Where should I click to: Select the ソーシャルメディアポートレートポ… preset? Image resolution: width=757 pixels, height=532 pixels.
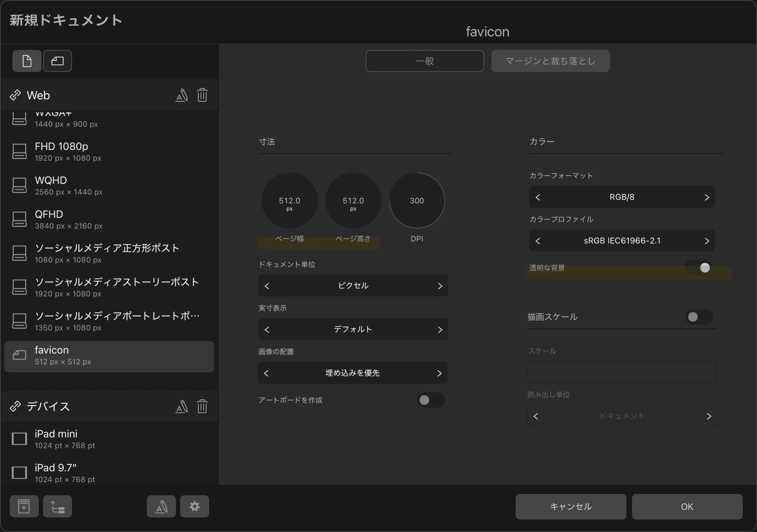(109, 321)
